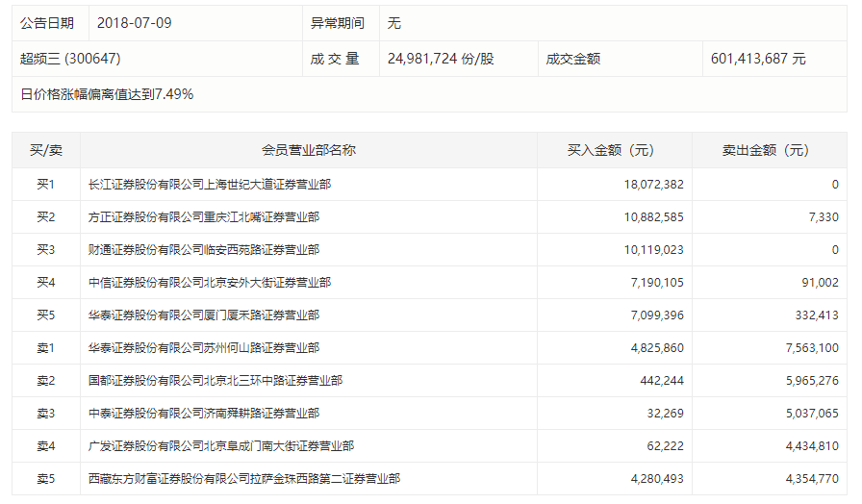Open 中信证券 北京安外大街证券营业部 entry
Image resolution: width=862 pixels, height=504 pixels.
tap(209, 283)
